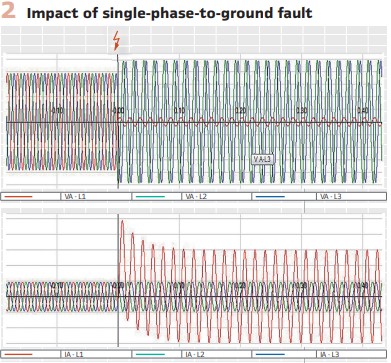Click the 0.40 time label in voltage chart

[x=363, y=110]
